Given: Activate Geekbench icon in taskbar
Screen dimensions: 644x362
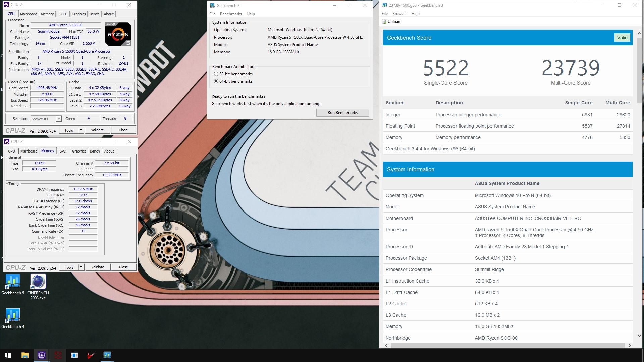Looking at the screenshot, I should (x=107, y=355).
